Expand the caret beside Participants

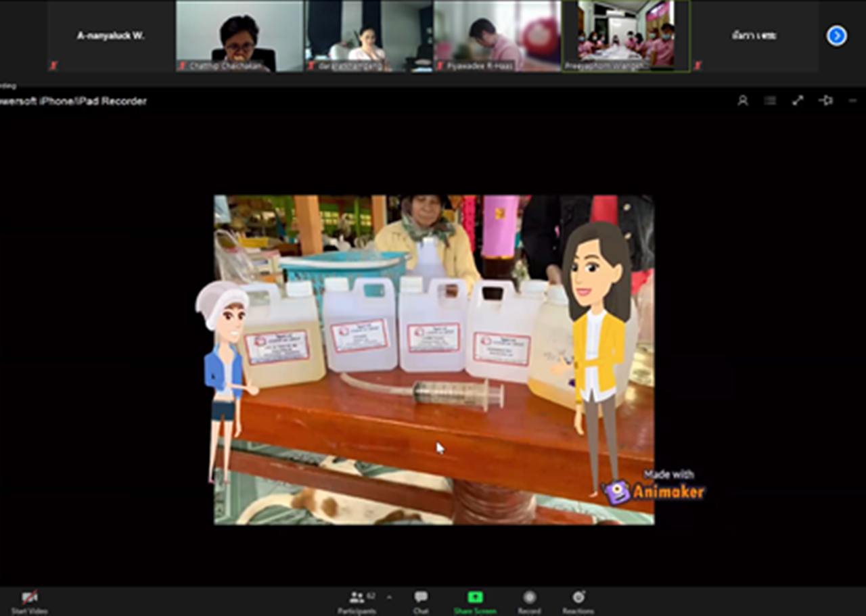click(x=389, y=597)
